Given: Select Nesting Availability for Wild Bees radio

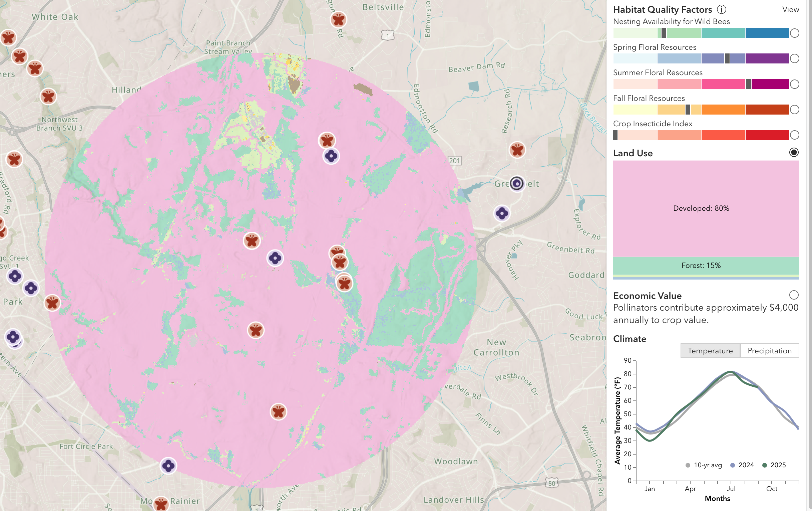Looking at the screenshot, I should point(794,33).
